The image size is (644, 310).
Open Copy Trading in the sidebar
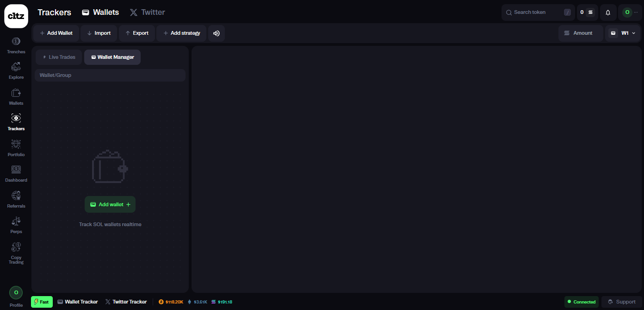pyautogui.click(x=16, y=253)
